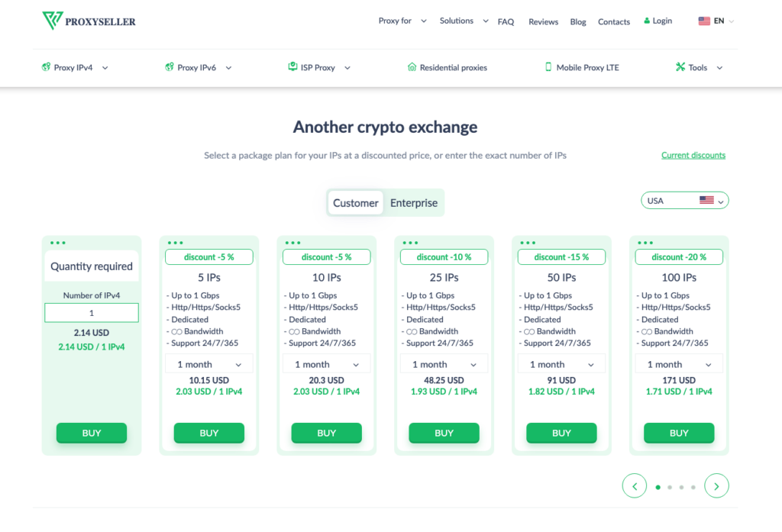Open the Reviews page in header
This screenshot has width=782, height=532.
click(x=543, y=22)
